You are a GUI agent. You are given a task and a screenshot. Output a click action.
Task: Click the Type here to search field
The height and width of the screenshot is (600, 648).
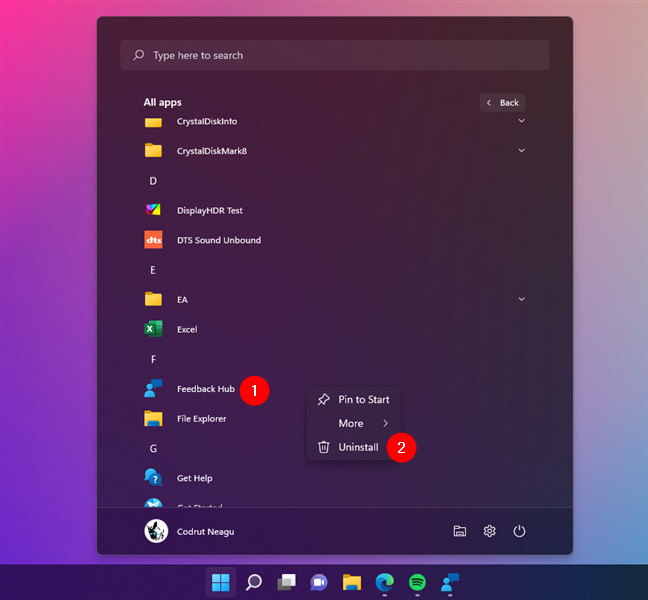click(x=335, y=55)
